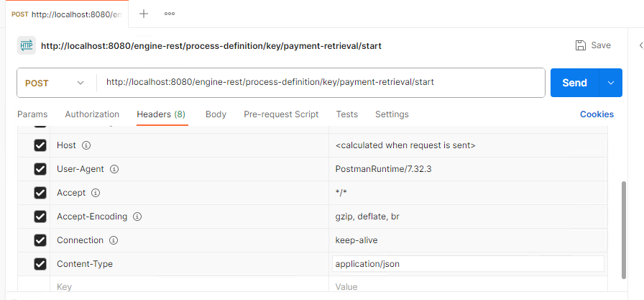The width and height of the screenshot is (644, 300).
Task: Disable the Content-Type header checkbox
Action: (x=40, y=264)
